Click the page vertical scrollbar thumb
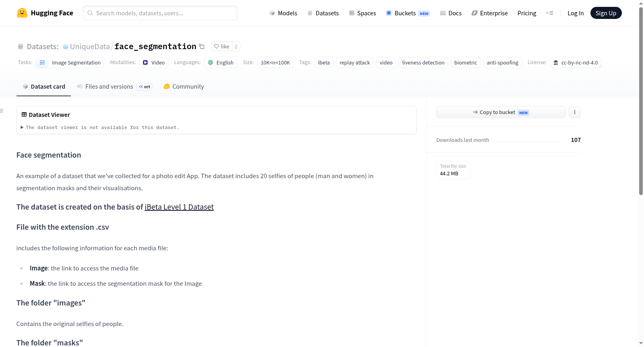This screenshot has width=644, height=347. pos(641,101)
